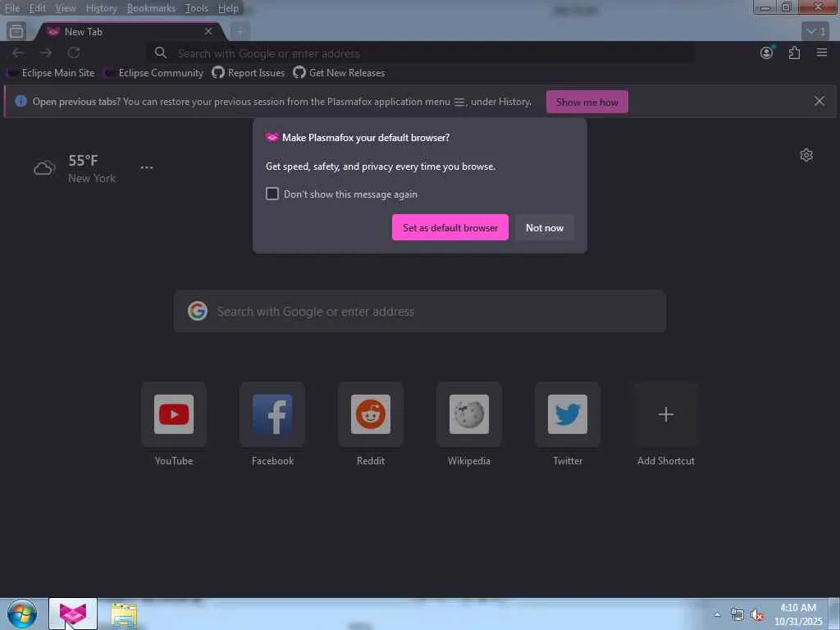Open the Eclipse Main Site bookmark

[52, 73]
